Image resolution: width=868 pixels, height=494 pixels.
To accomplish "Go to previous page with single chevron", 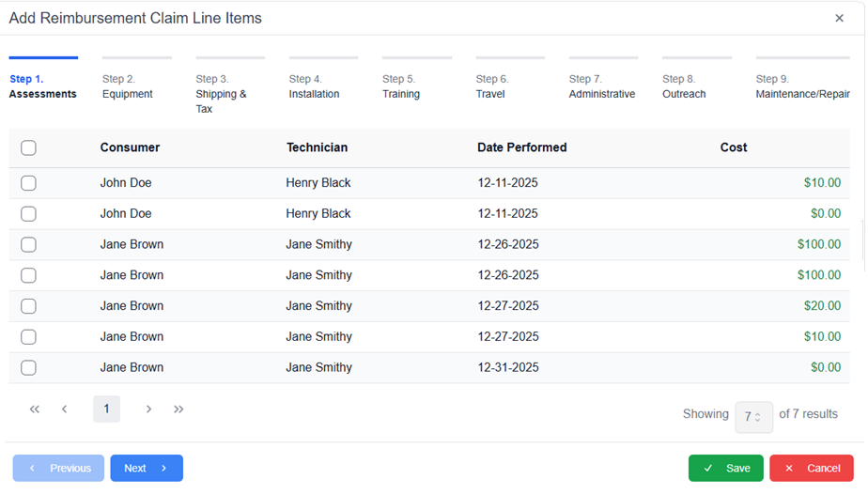I will click(x=64, y=409).
